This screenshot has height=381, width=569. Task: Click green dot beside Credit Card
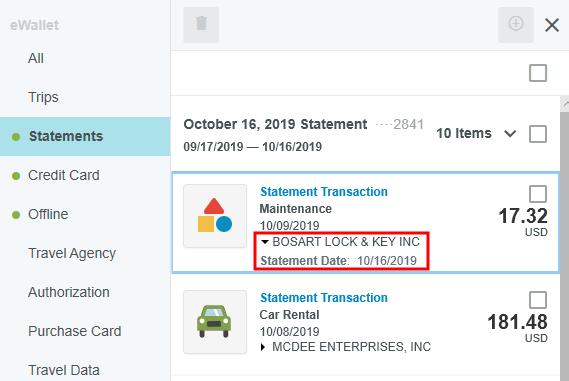pos(16,176)
